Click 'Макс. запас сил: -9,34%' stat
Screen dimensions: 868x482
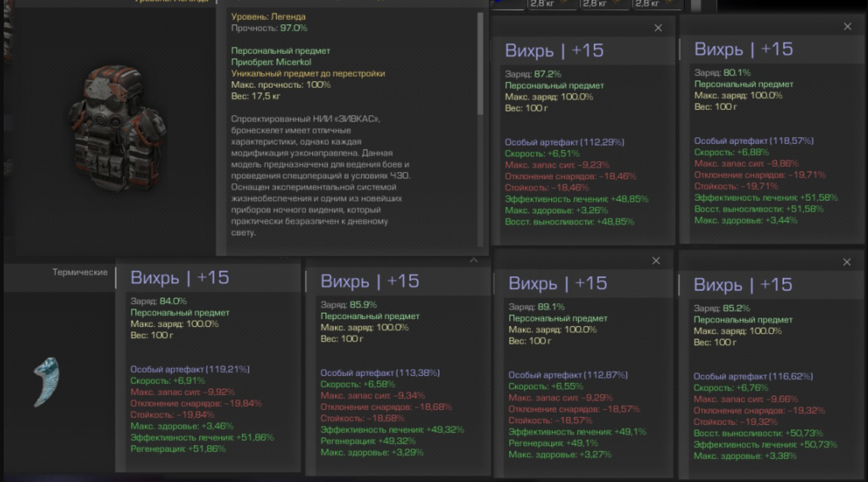pyautogui.click(x=372, y=396)
